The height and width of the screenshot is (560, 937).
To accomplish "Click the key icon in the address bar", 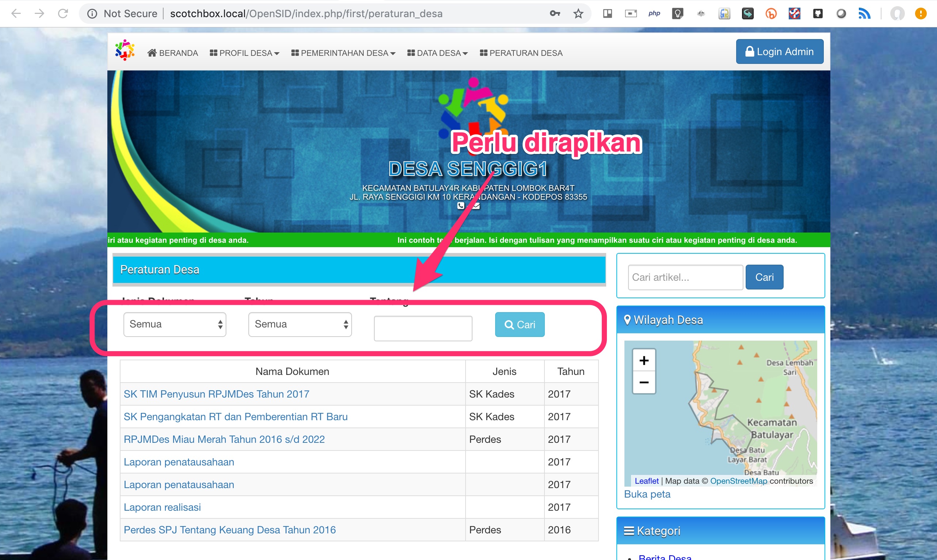I will pos(555,14).
